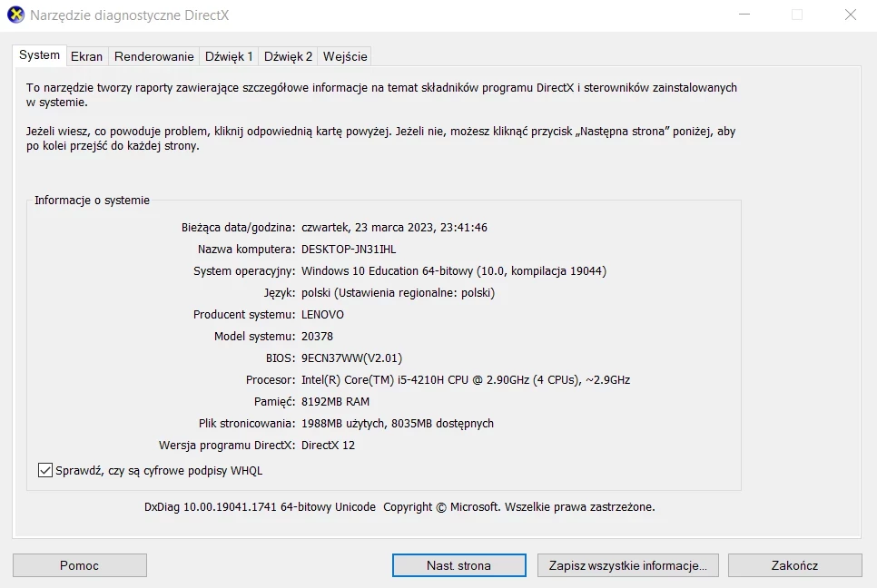Click the Informacje o systemie group heading
This screenshot has width=877, height=588.
[91, 200]
